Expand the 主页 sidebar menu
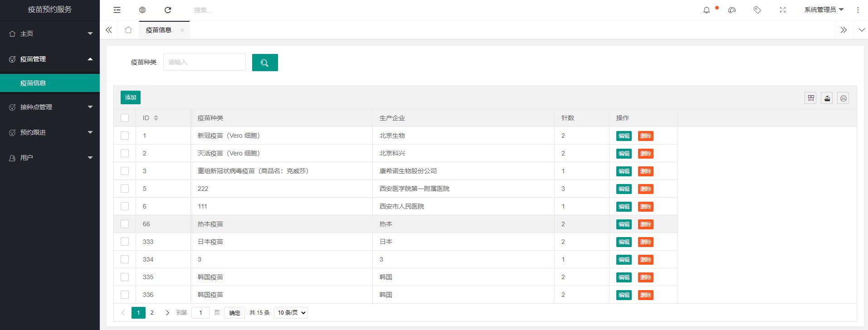Screen dimensions: 868x330 [x=50, y=34]
